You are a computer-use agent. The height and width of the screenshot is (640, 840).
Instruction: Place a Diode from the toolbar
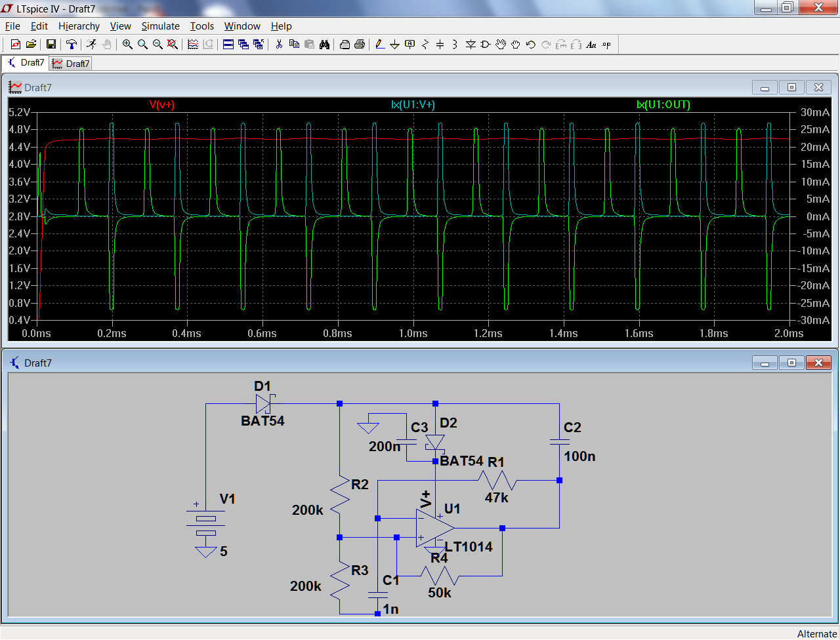coord(471,44)
